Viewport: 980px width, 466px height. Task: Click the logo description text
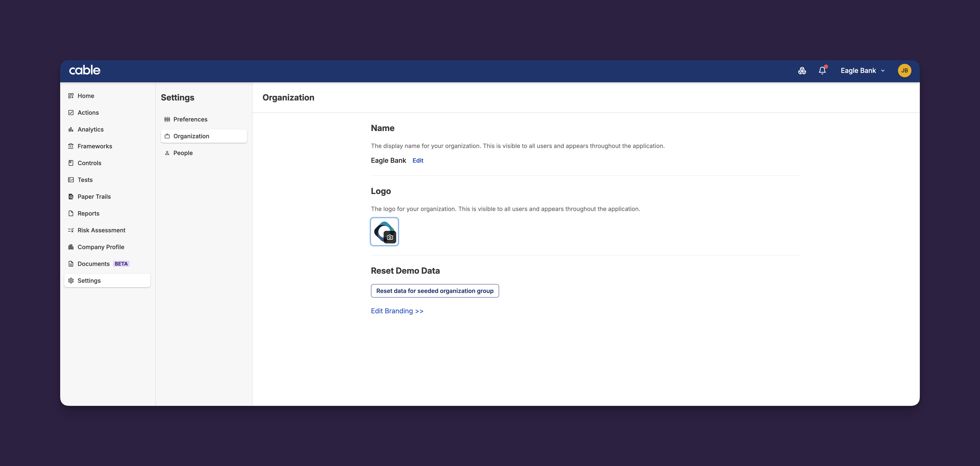tap(506, 209)
